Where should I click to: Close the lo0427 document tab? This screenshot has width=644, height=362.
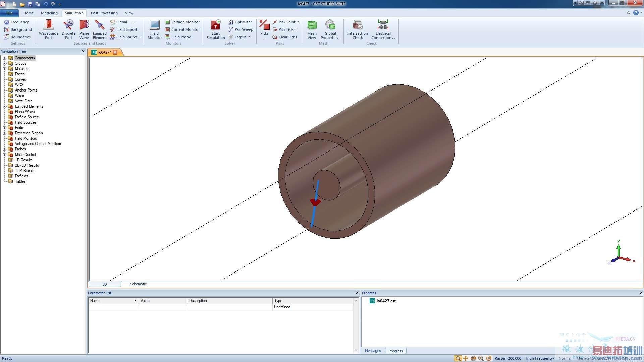click(x=115, y=52)
